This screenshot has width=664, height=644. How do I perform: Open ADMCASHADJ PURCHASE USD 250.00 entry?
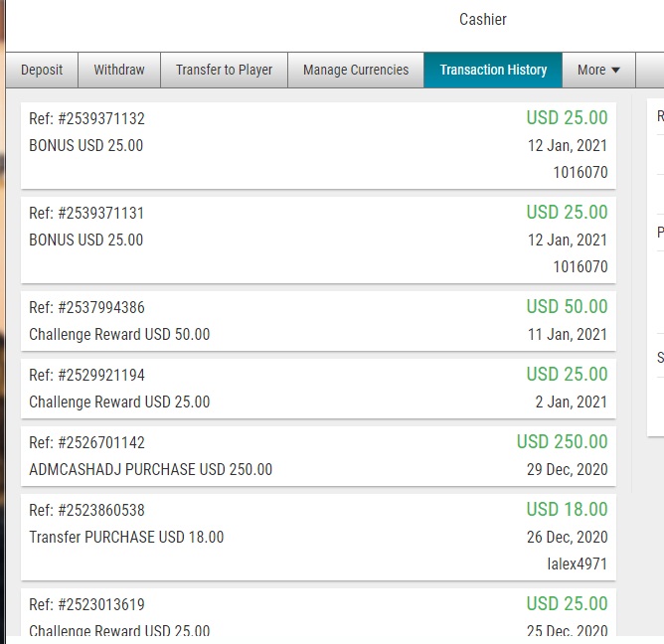click(x=318, y=456)
